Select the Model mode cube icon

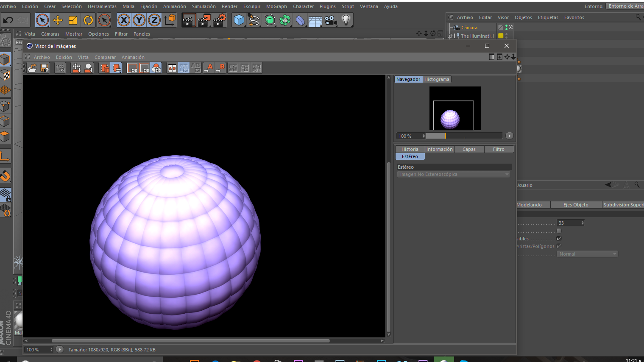pos(5,59)
